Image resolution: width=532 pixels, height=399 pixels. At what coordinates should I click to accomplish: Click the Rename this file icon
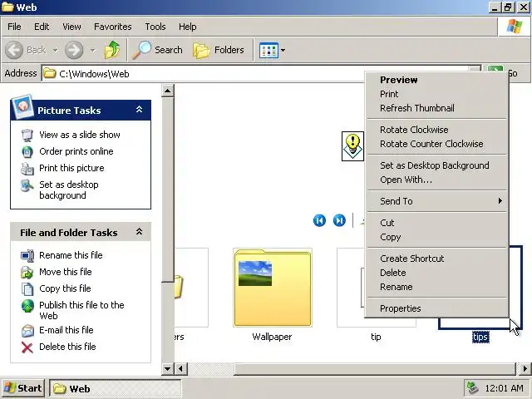click(x=27, y=255)
